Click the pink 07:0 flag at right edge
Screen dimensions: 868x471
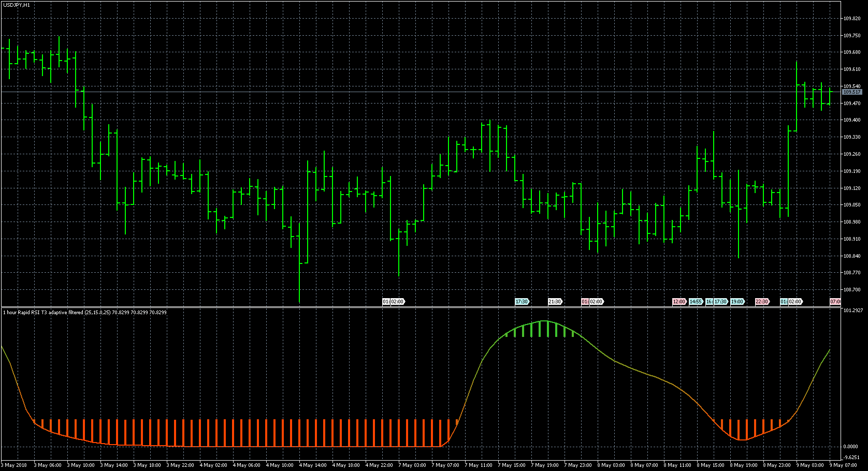tap(835, 302)
